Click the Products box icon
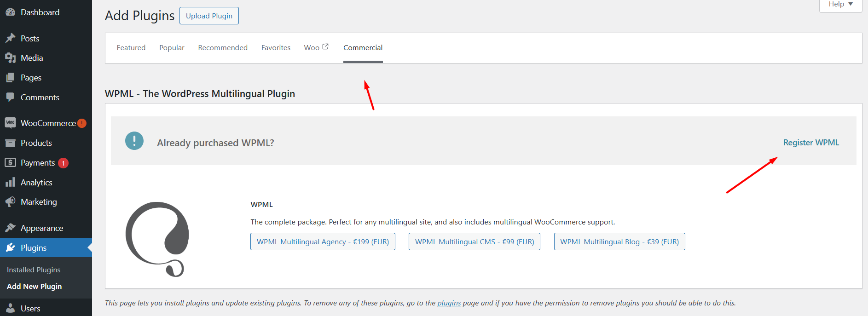Screen dimensions: 868x316 coord(10,143)
